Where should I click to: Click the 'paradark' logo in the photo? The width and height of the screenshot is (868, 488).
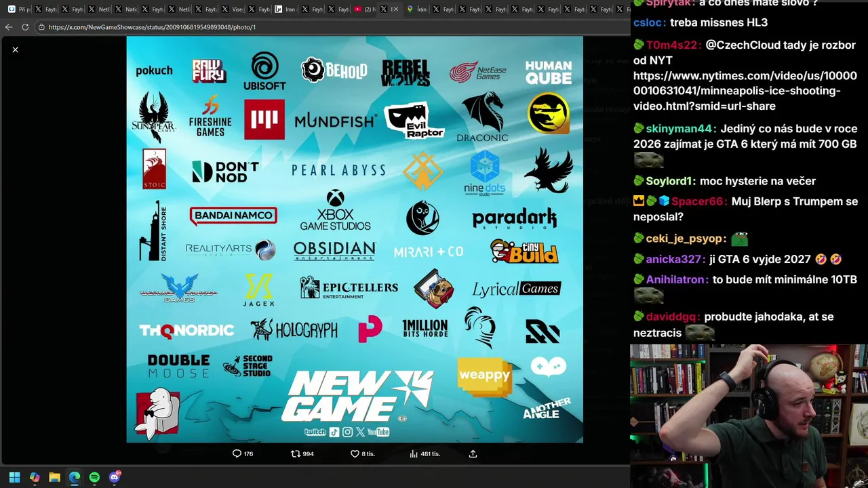pos(515,219)
